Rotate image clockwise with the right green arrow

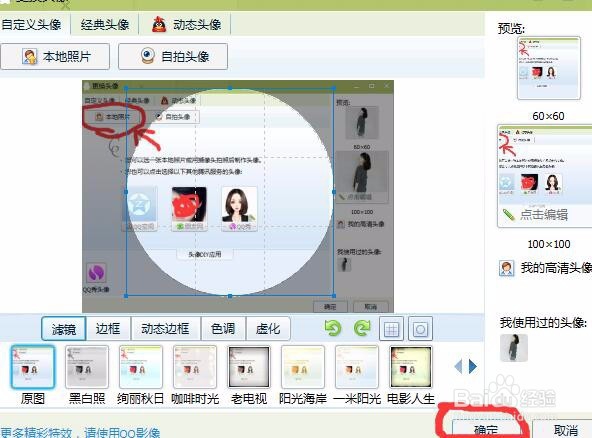362,328
